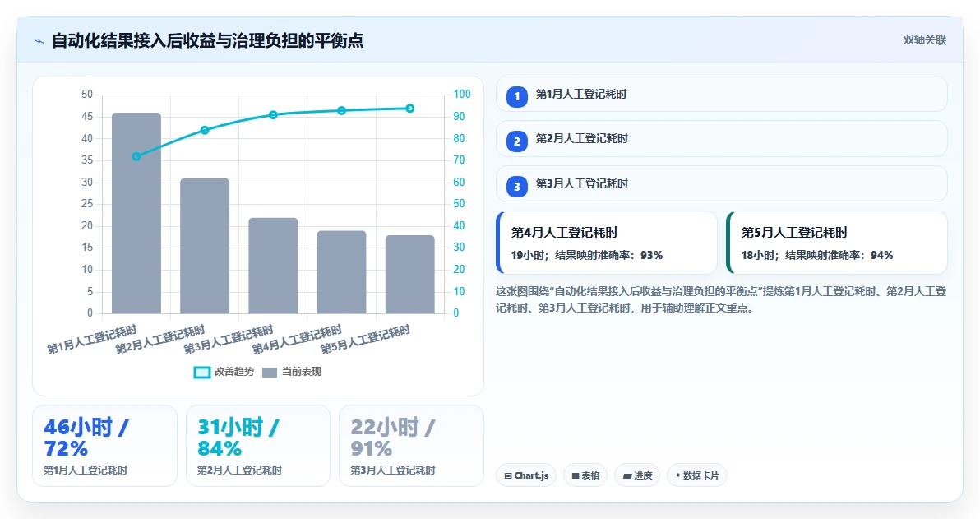Viewport: 980px width, 519px height.
Task: Select the 46小时 / 72% stat card
Action: (x=105, y=446)
